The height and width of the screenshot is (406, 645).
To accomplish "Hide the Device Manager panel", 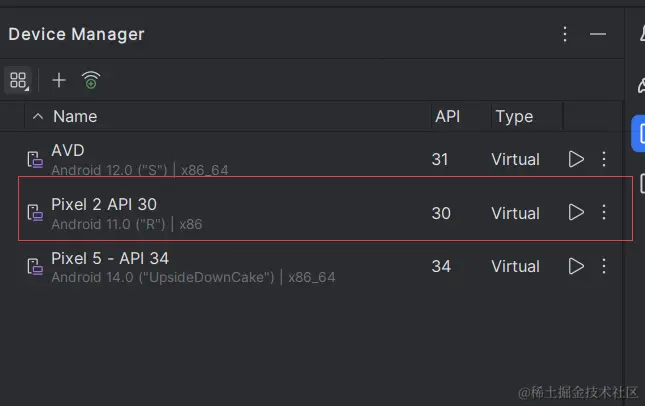I will (598, 34).
